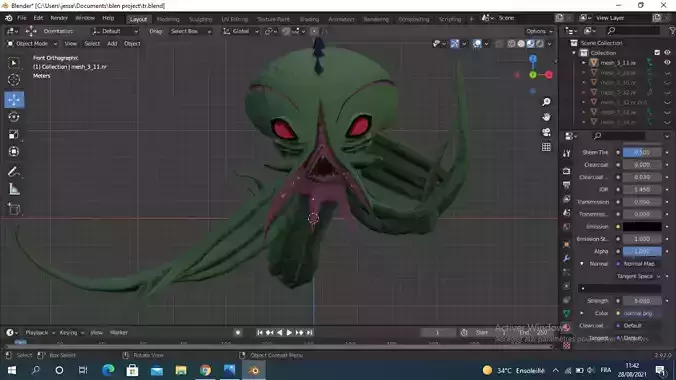
Task: Click the IOR value field
Action: pos(642,189)
